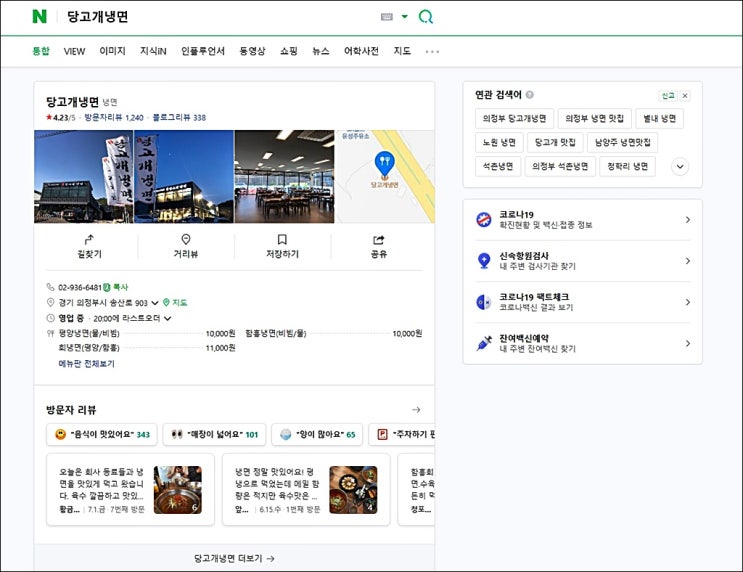Open the 쇼핑 tab
The height and width of the screenshot is (572, 743).
click(x=289, y=51)
